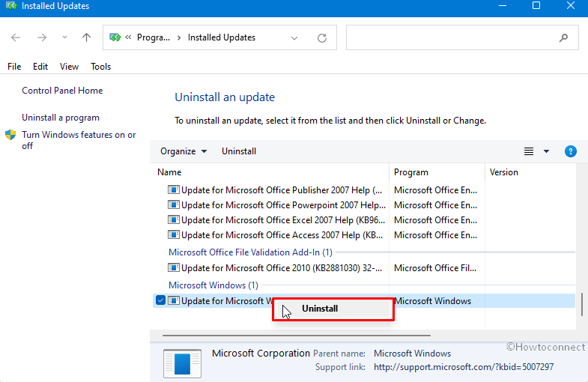Open view options dropdown arrow
The image size is (588, 382).
point(546,151)
